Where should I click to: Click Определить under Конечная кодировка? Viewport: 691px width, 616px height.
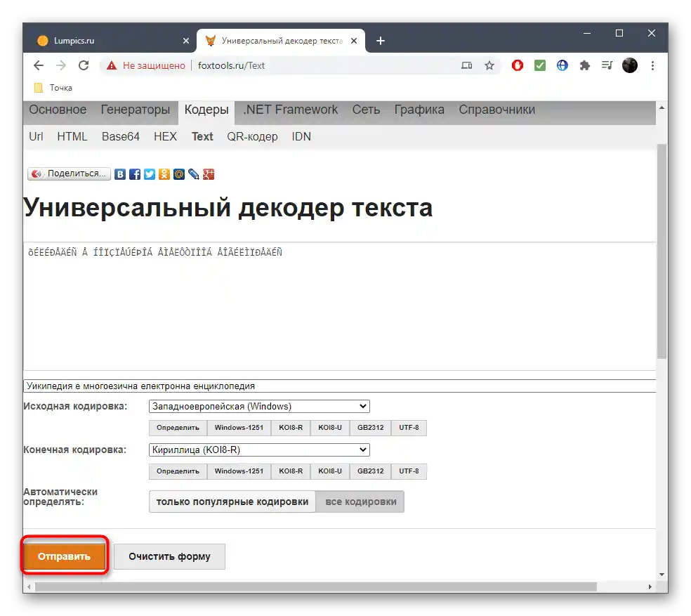coord(178,471)
